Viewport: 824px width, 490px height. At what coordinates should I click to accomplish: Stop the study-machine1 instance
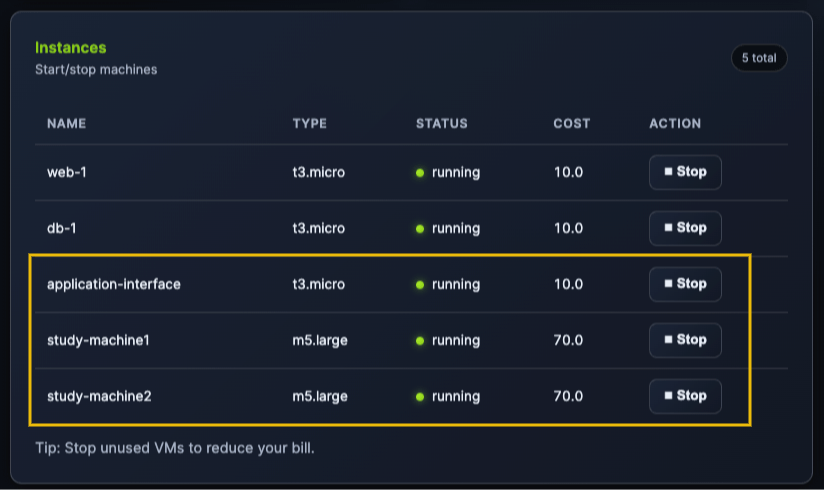point(685,340)
